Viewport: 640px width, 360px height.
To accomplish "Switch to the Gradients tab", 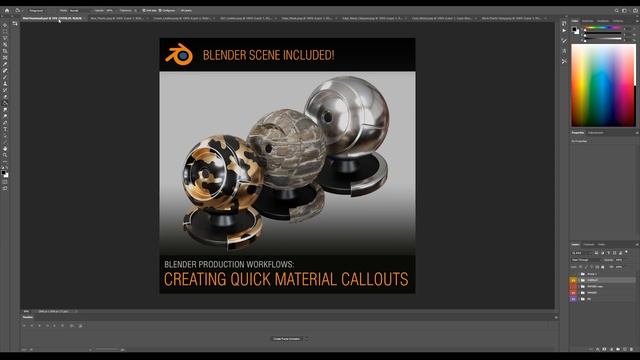I will (x=603, y=21).
